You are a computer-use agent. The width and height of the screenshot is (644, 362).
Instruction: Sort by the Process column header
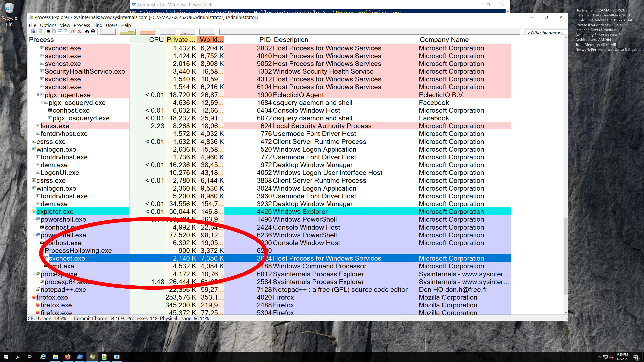[78, 40]
